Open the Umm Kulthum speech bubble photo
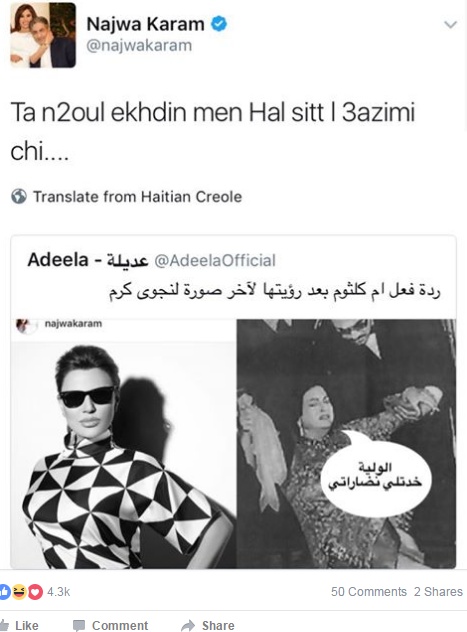 [x=347, y=444]
